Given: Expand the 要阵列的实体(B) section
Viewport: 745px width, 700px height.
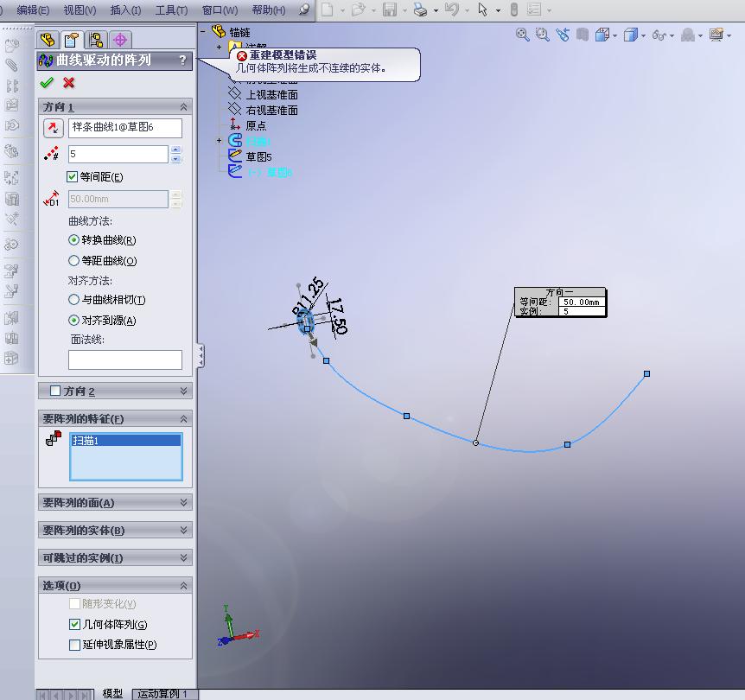Looking at the screenshot, I should point(183,530).
